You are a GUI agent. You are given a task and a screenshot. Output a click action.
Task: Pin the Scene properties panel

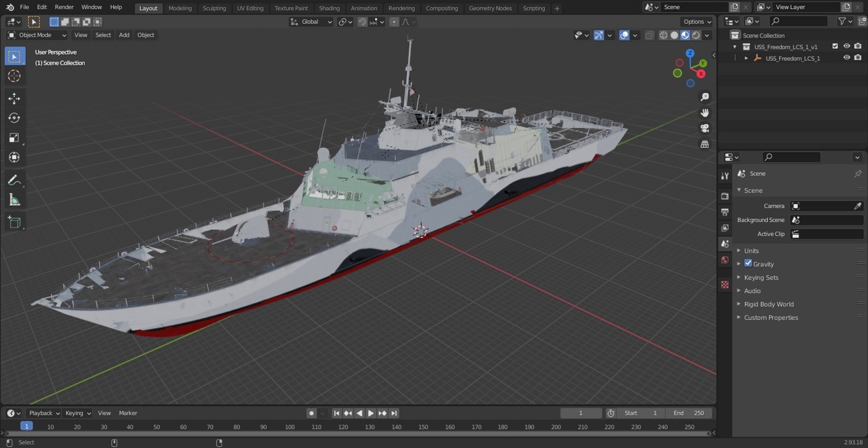pyautogui.click(x=858, y=174)
